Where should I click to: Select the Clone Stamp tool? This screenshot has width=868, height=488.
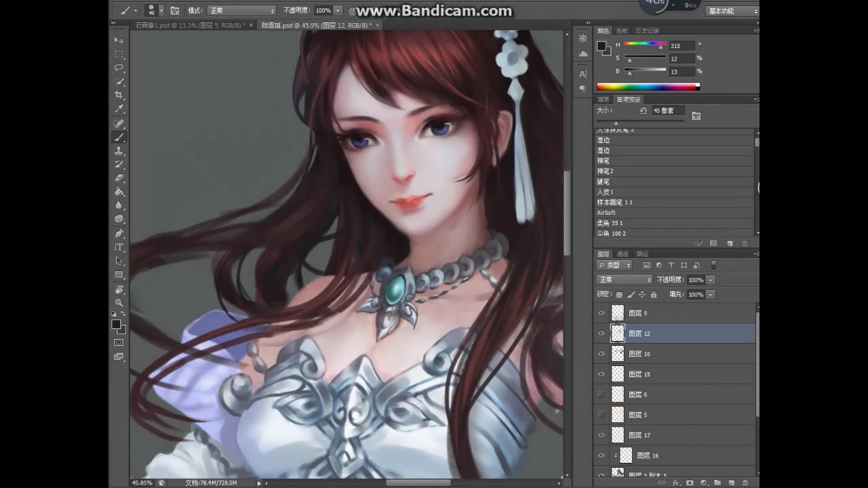coord(119,150)
